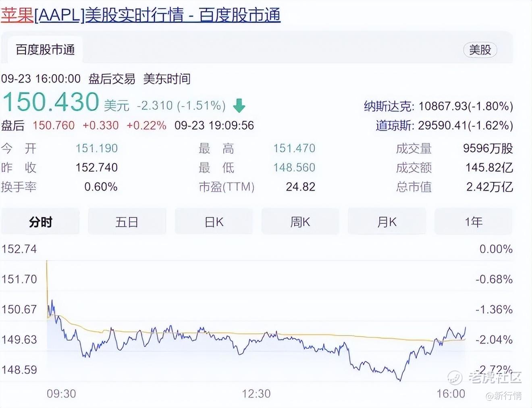Image resolution: width=532 pixels, height=408 pixels.
Task: Click the -2.04% percent axis label
Action: [494, 339]
